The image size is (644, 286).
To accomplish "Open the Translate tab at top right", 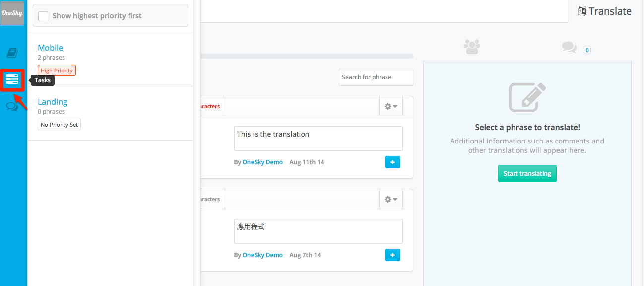I will coord(605,11).
